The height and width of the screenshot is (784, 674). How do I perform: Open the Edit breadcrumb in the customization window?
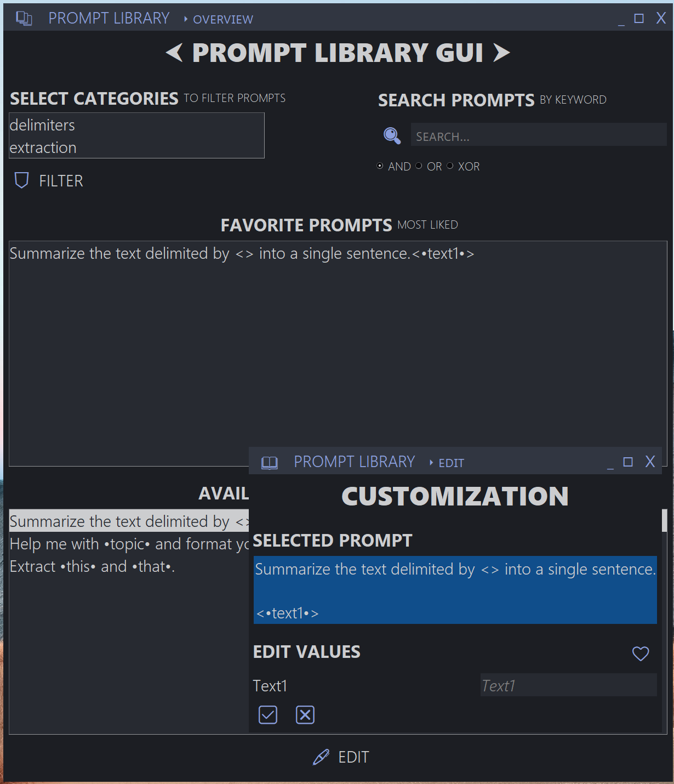tap(451, 463)
